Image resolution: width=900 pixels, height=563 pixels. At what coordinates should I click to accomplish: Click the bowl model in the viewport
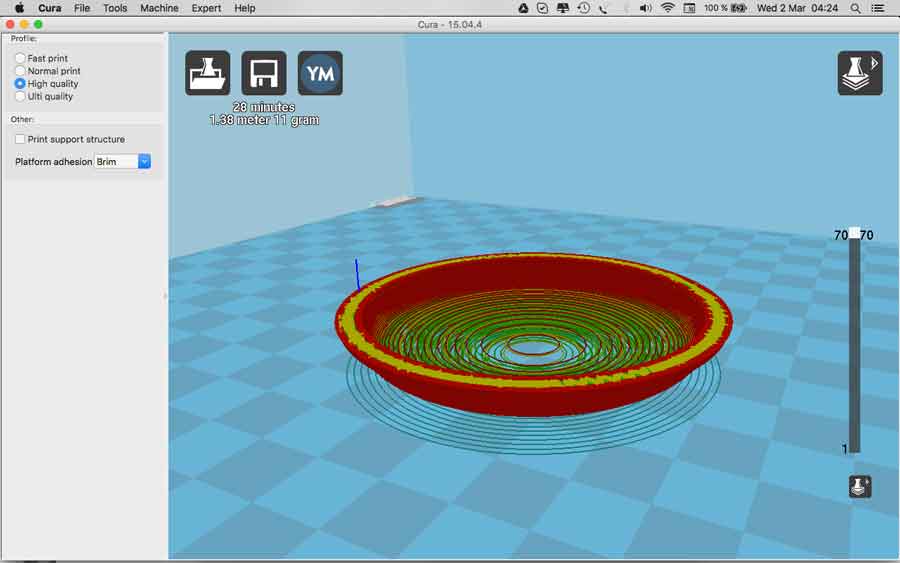(x=533, y=336)
